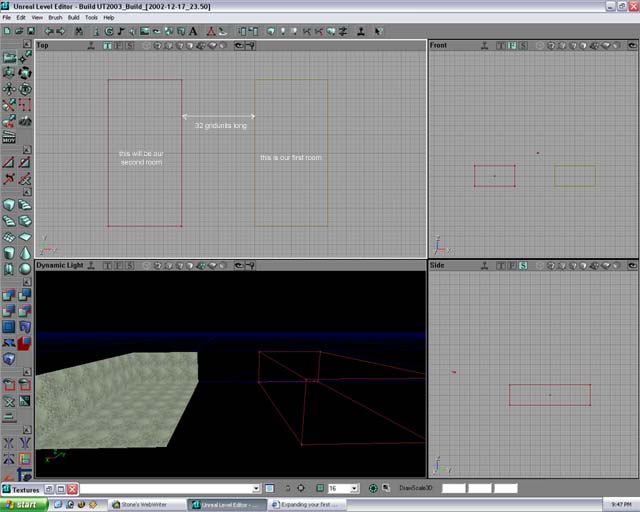The width and height of the screenshot is (640, 512).
Task: Open the Brush menu
Action: pyautogui.click(x=55, y=18)
